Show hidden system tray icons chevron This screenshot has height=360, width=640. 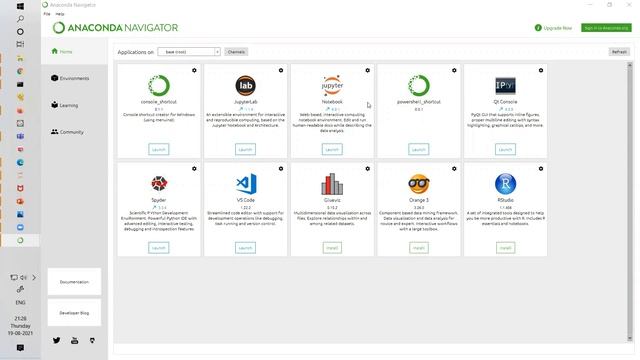(x=34, y=278)
